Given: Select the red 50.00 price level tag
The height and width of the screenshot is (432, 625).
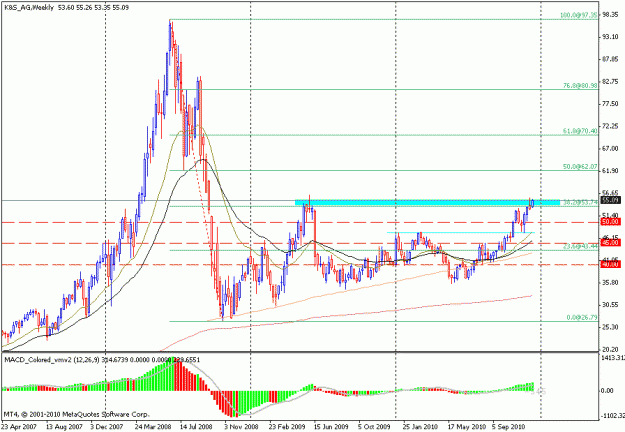Looking at the screenshot, I should point(611,222).
